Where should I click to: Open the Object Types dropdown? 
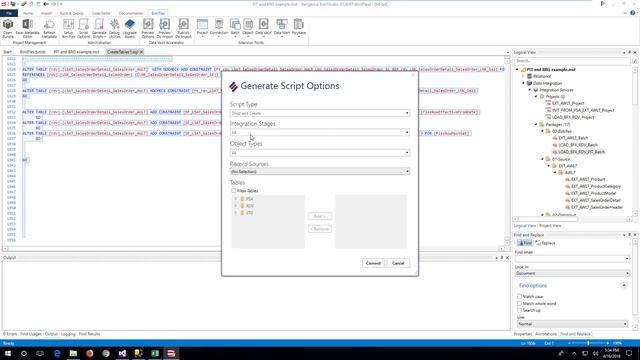click(320, 153)
